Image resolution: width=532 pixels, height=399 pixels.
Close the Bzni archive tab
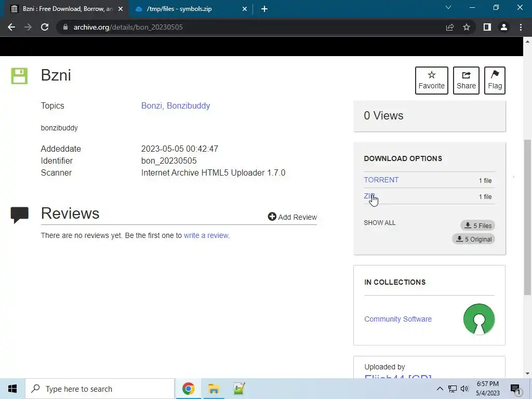[x=121, y=9]
